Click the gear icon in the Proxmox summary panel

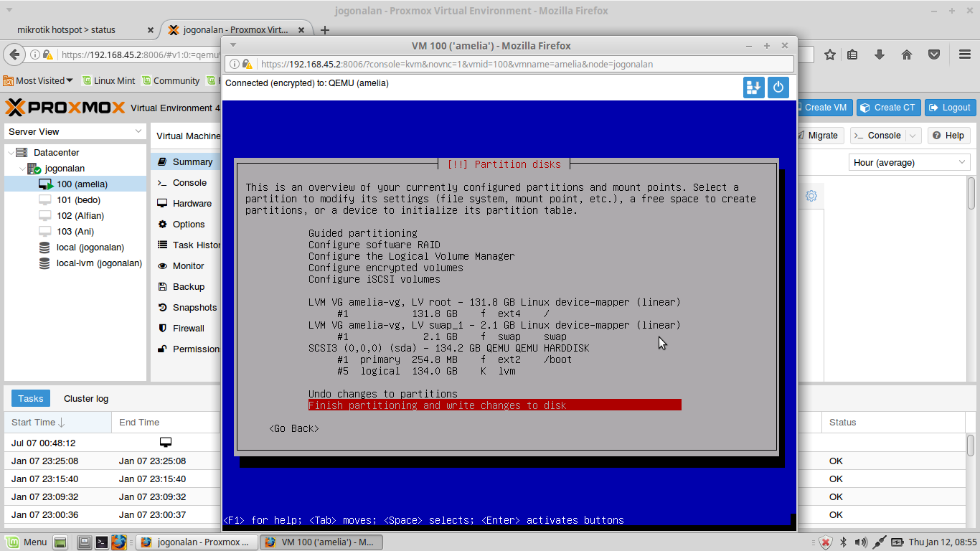[x=811, y=196]
